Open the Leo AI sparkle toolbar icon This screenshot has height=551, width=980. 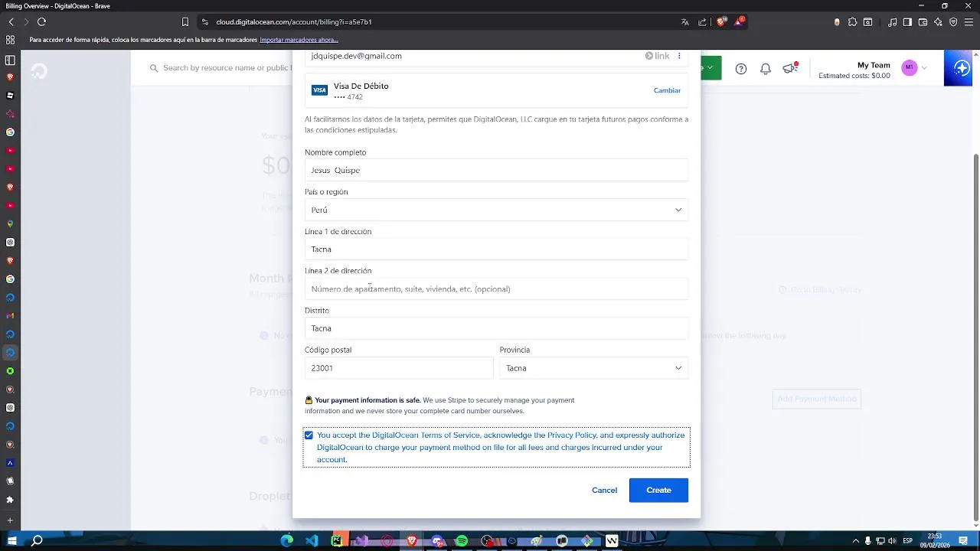point(939,22)
